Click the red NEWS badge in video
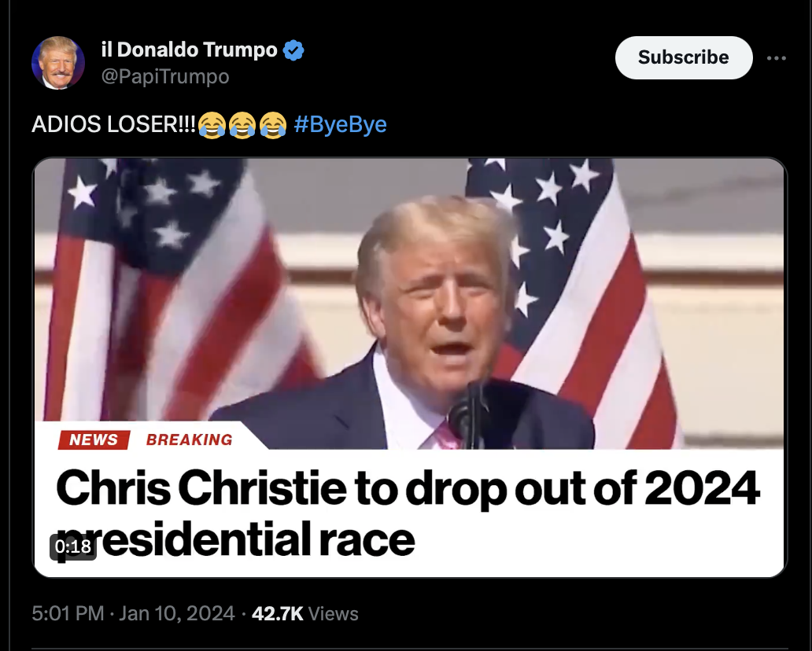This screenshot has width=812, height=651. (x=94, y=440)
